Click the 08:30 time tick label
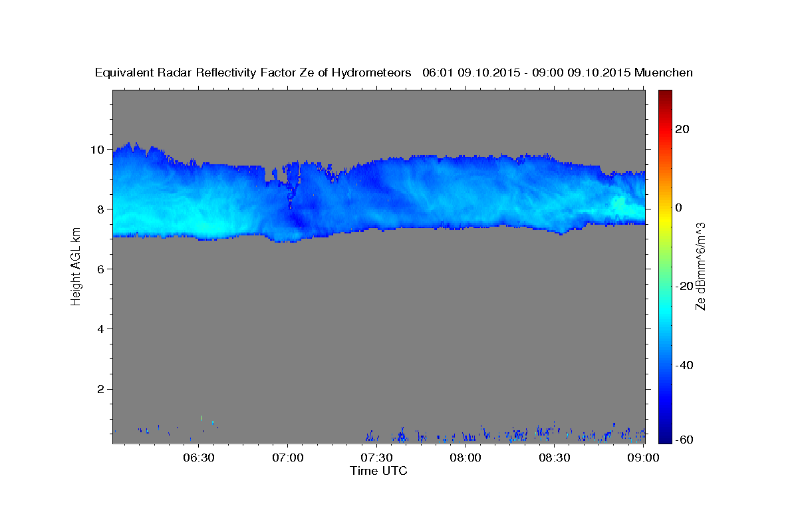The width and height of the screenshot is (798, 532). (x=555, y=458)
